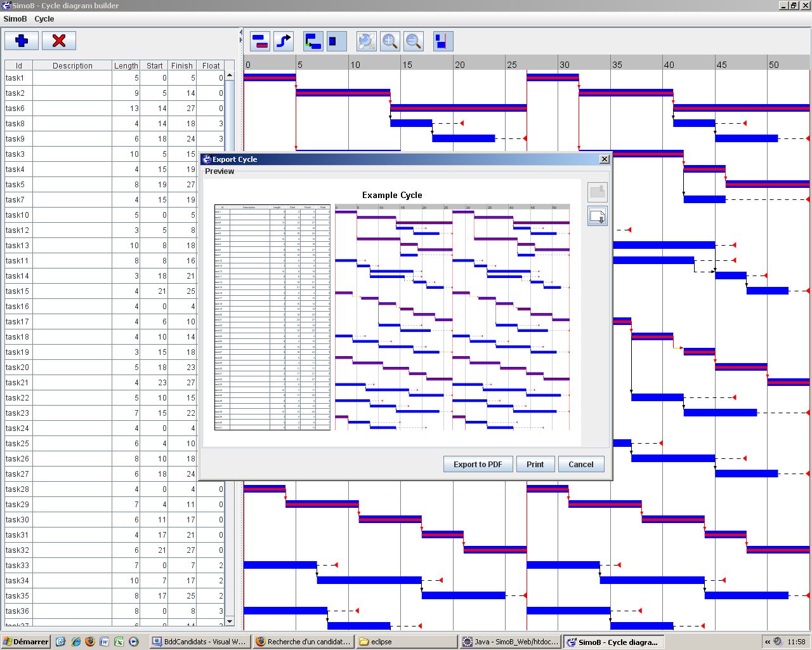
Task: Open the SimoB menu
Action: click(15, 19)
